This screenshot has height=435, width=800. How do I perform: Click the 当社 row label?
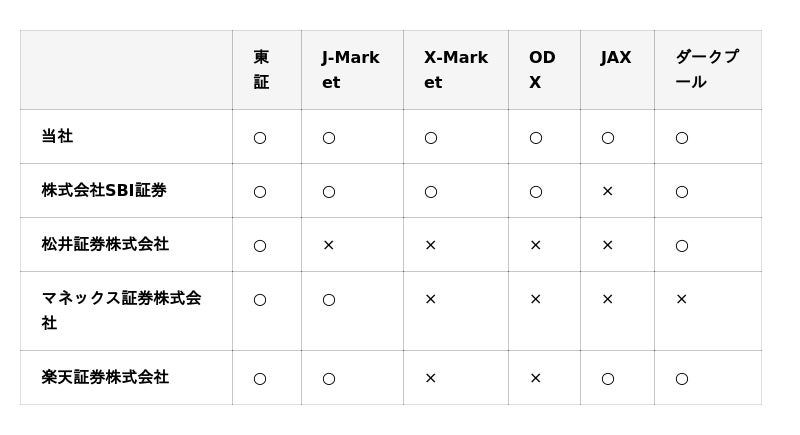pos(57,137)
